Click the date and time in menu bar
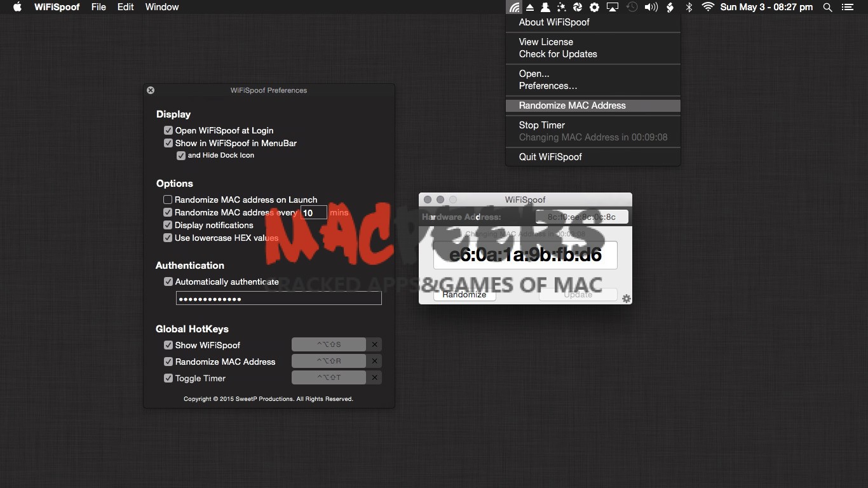The image size is (868, 488). pos(766,7)
